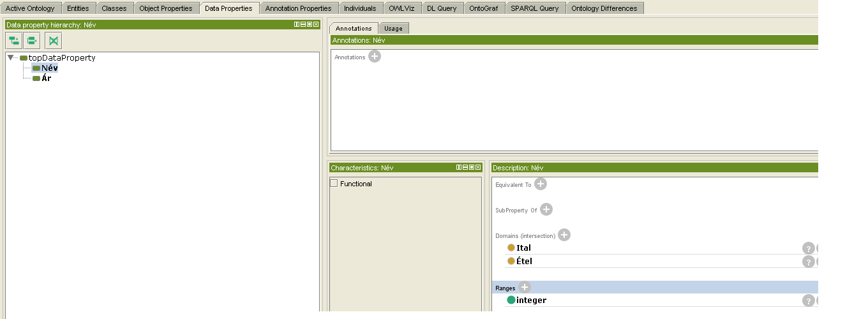This screenshot has height=319, width=868.
Task: Float the Data property hierarchy panel
Action: tap(310, 24)
